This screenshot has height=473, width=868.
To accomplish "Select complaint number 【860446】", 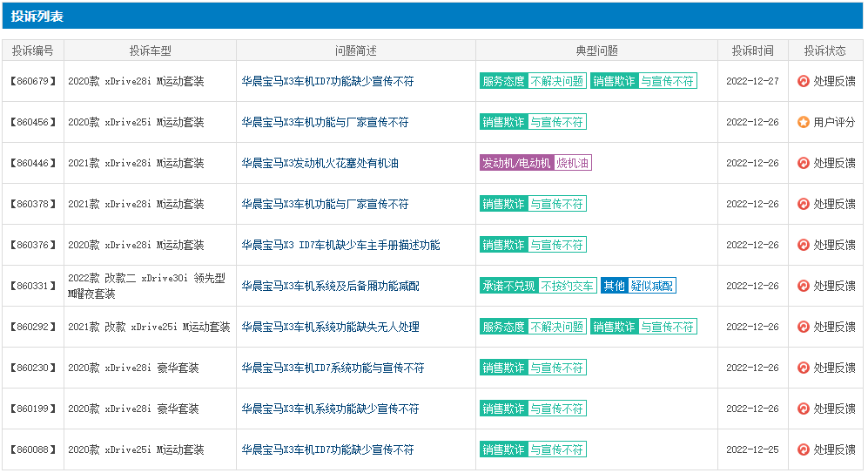I will 33,164.
